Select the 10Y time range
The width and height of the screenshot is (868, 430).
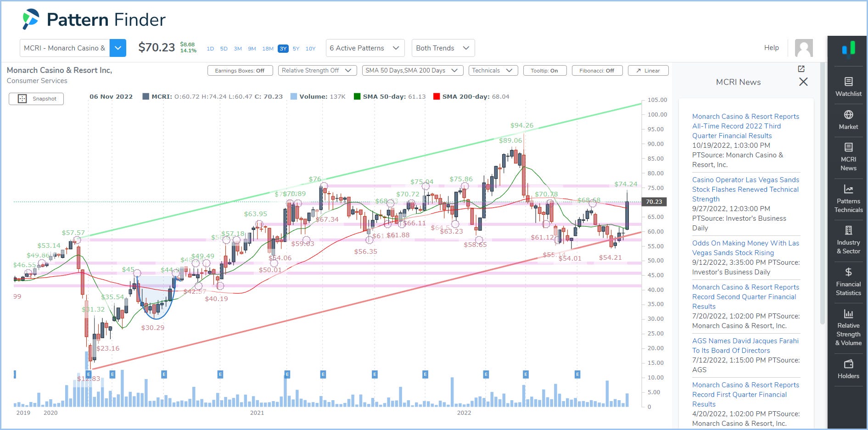pyautogui.click(x=311, y=49)
